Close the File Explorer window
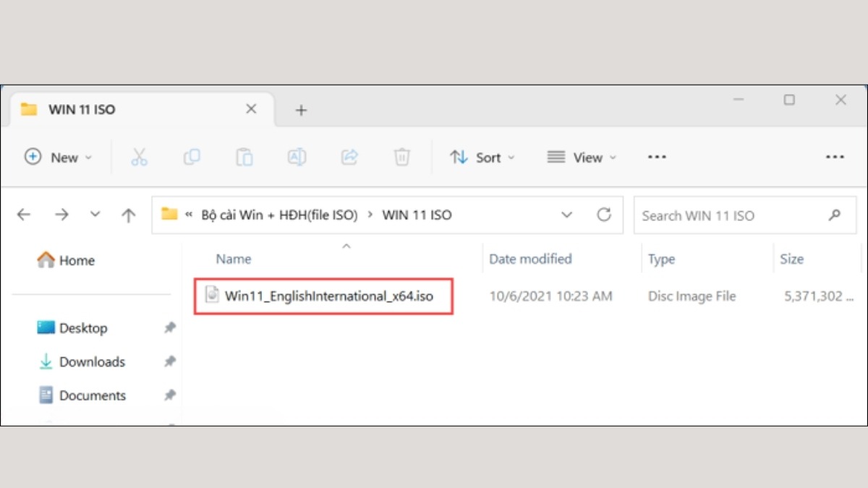The height and width of the screenshot is (488, 868). click(x=841, y=100)
